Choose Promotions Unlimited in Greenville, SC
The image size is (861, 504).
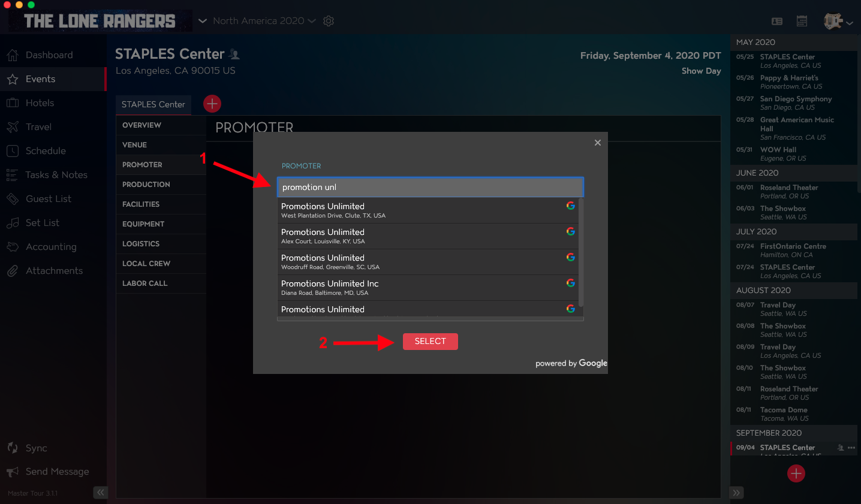[428, 262]
